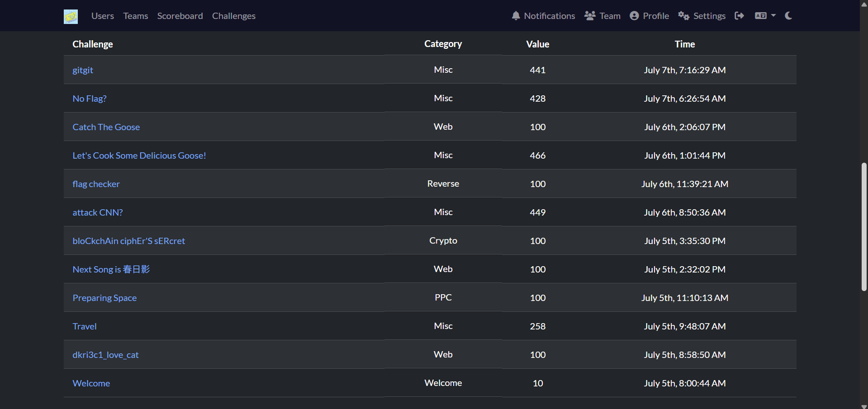The height and width of the screenshot is (409, 868).
Task: Open the Catch The Goose challenge
Action: 106,127
